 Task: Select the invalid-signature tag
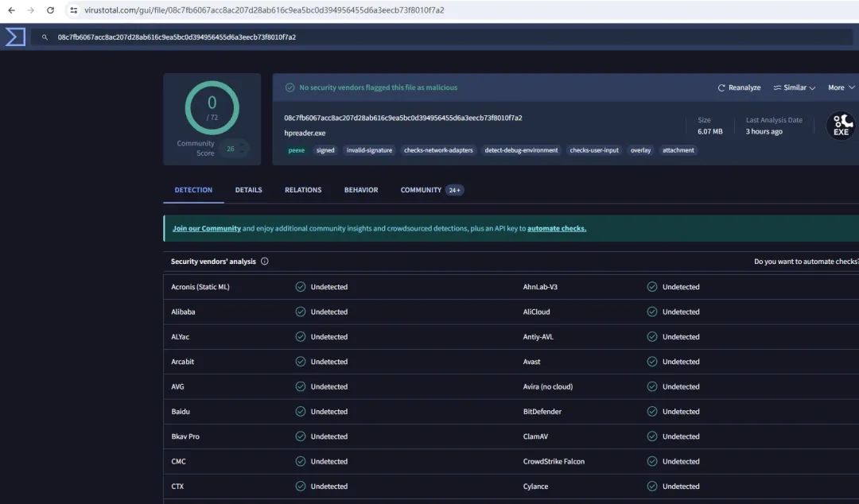pyautogui.click(x=369, y=150)
